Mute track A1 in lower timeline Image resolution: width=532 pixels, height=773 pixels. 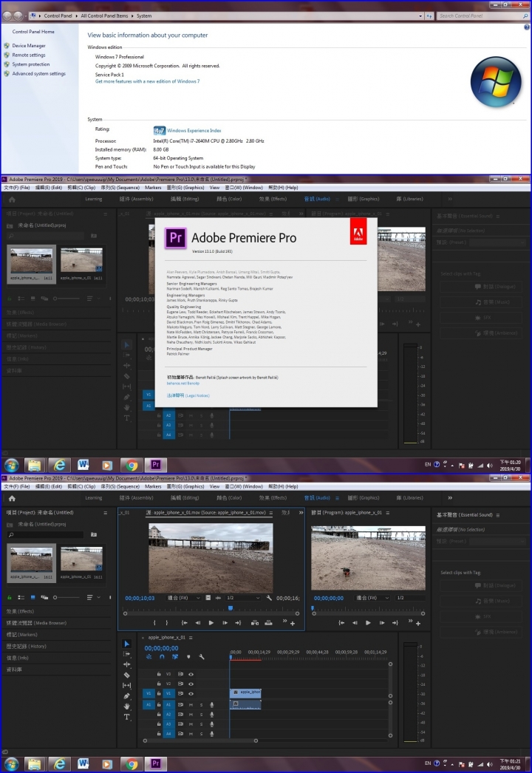tap(191, 704)
